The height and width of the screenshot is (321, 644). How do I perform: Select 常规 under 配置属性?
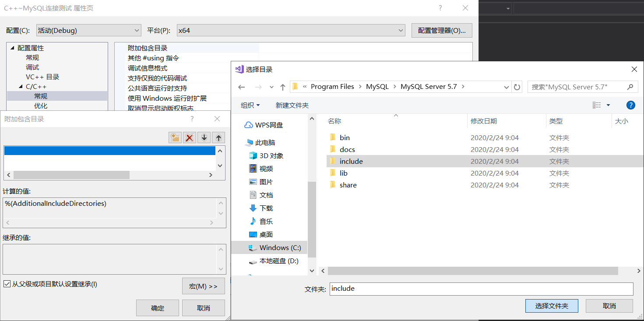(32, 57)
